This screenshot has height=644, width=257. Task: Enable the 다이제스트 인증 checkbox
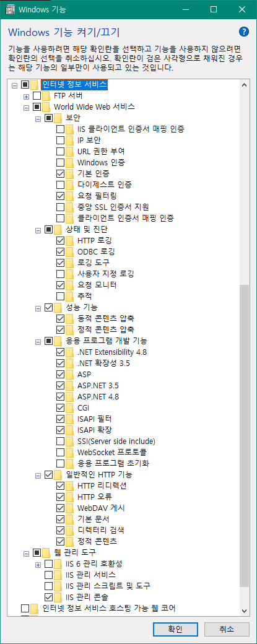pos(60,185)
